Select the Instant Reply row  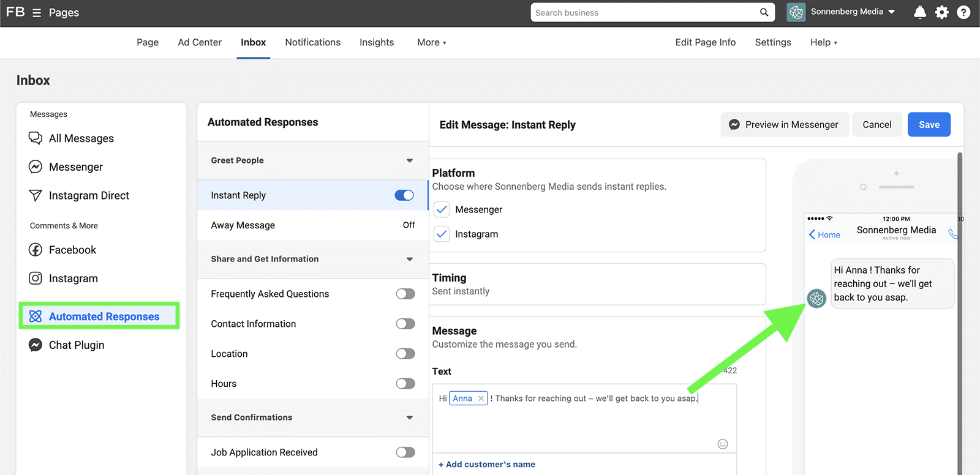[x=313, y=195]
